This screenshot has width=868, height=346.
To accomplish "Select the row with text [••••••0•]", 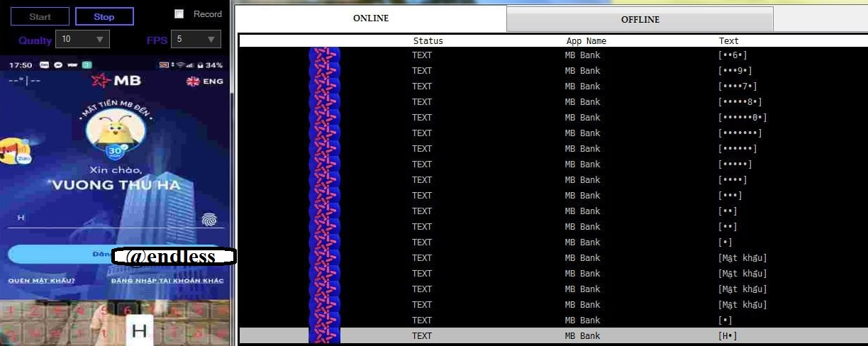I will tap(553, 117).
